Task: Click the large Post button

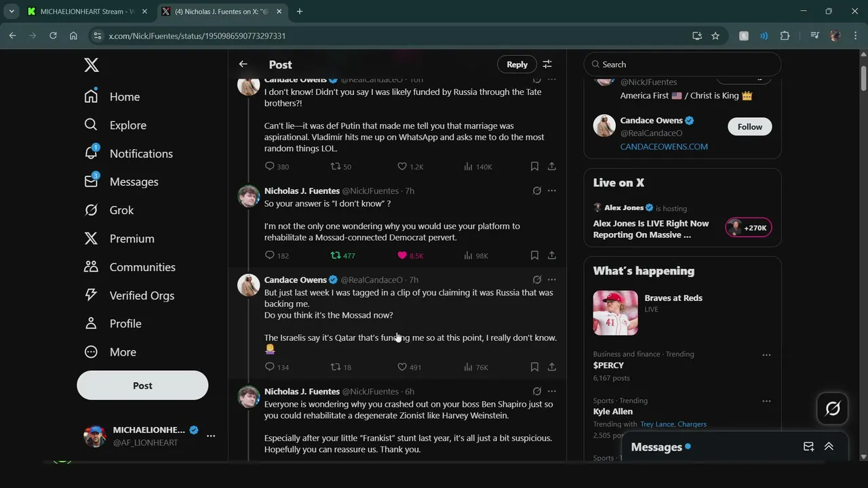Action: tap(142, 386)
